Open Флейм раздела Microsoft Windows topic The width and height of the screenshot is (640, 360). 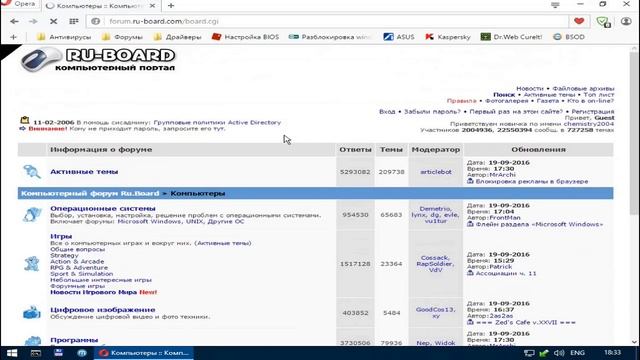(539, 224)
